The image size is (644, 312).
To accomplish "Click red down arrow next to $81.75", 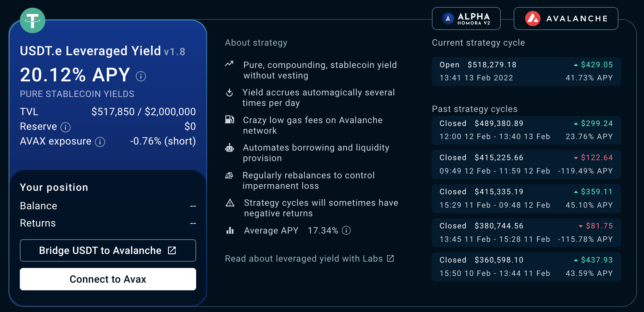I will [581, 226].
